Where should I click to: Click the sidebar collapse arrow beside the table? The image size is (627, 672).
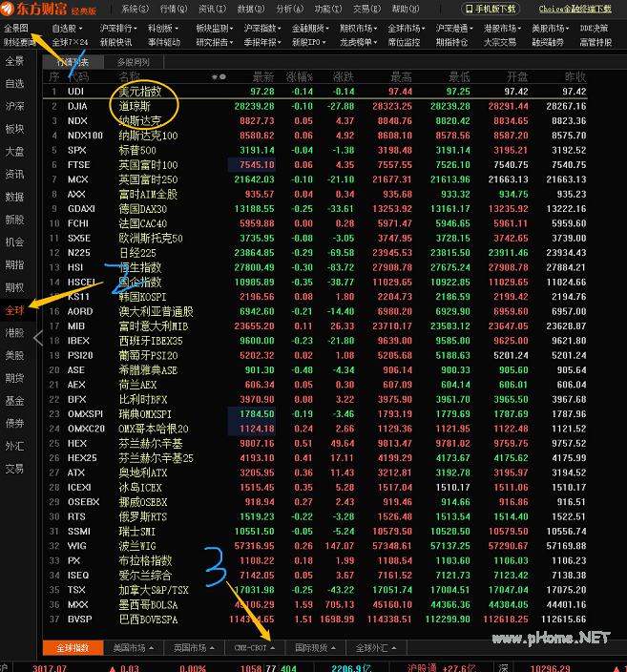38,338
